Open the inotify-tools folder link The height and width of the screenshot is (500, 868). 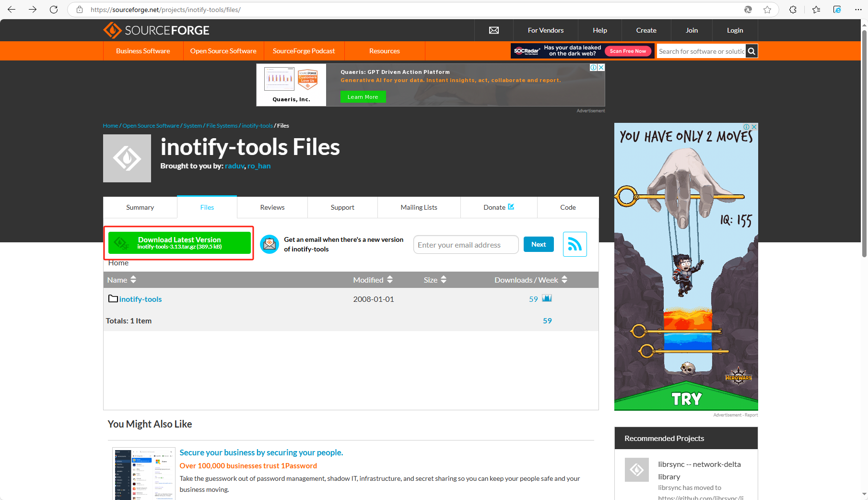click(x=141, y=299)
